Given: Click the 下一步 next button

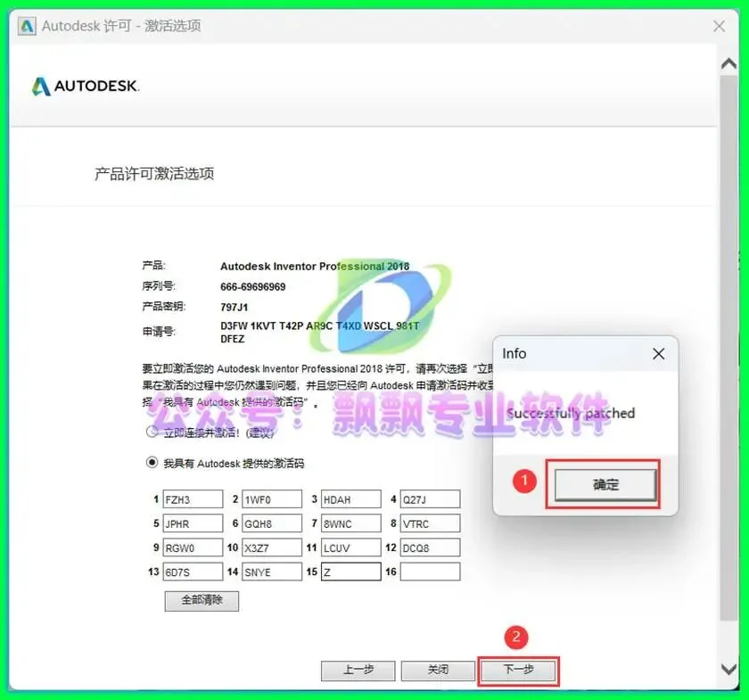Looking at the screenshot, I should tap(518, 671).
